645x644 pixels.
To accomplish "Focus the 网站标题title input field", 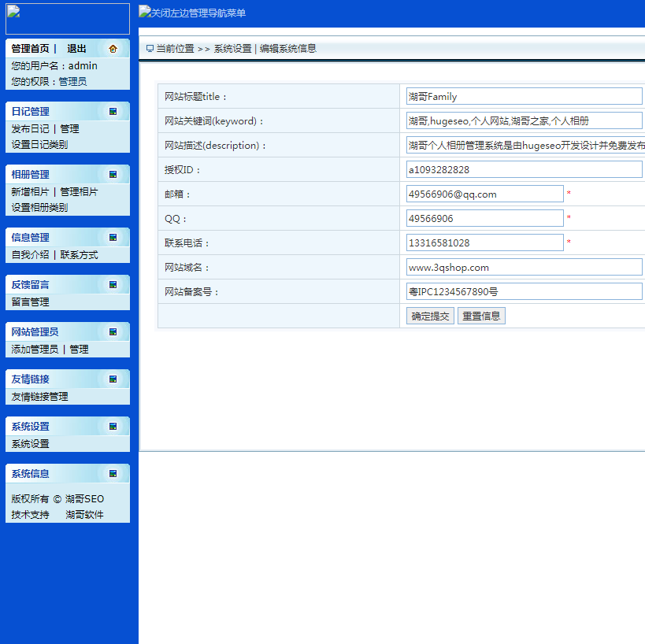I will (x=524, y=96).
